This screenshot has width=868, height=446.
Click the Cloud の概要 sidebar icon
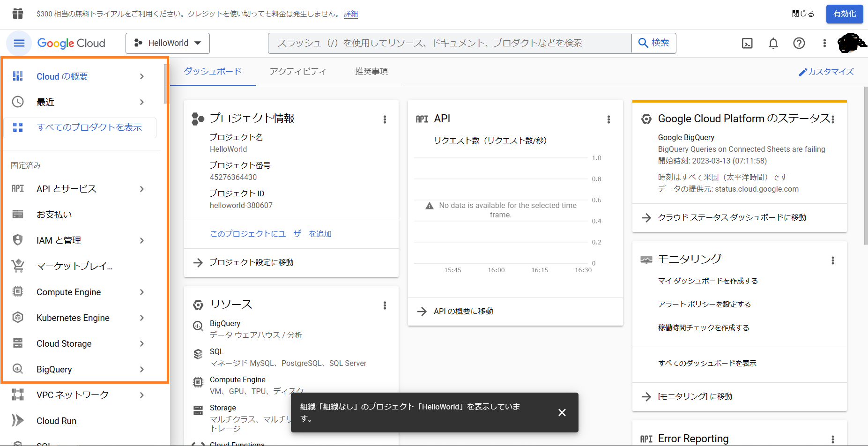click(18, 76)
